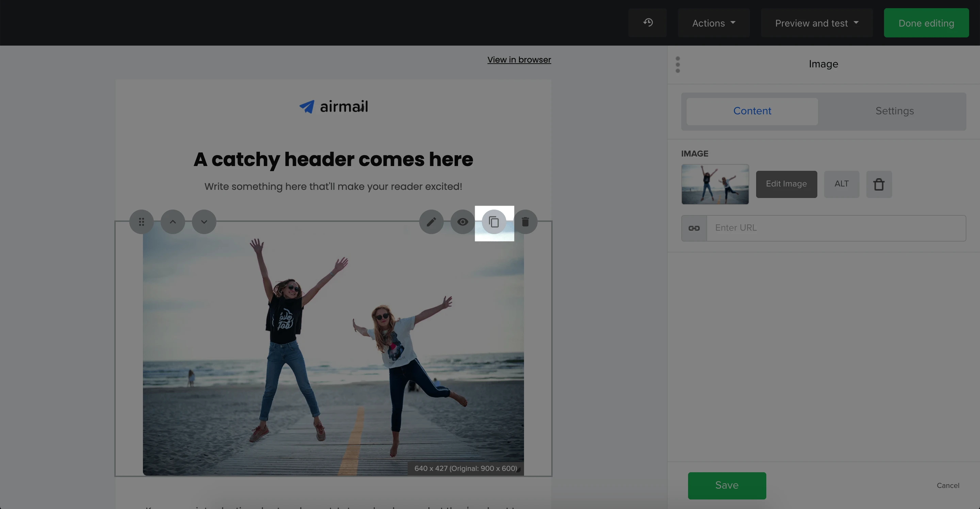This screenshot has height=509, width=980.
Task: Duplicate the image block with copy icon
Action: [494, 222]
